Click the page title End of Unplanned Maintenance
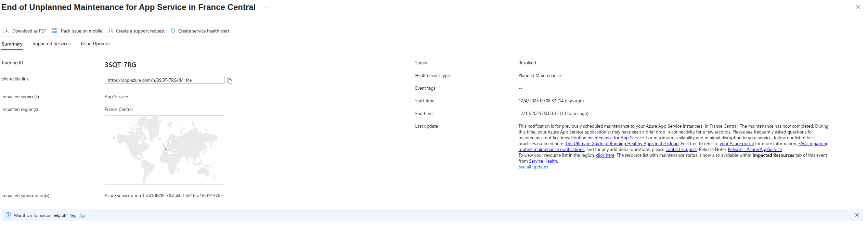868x240 pixels. click(128, 7)
